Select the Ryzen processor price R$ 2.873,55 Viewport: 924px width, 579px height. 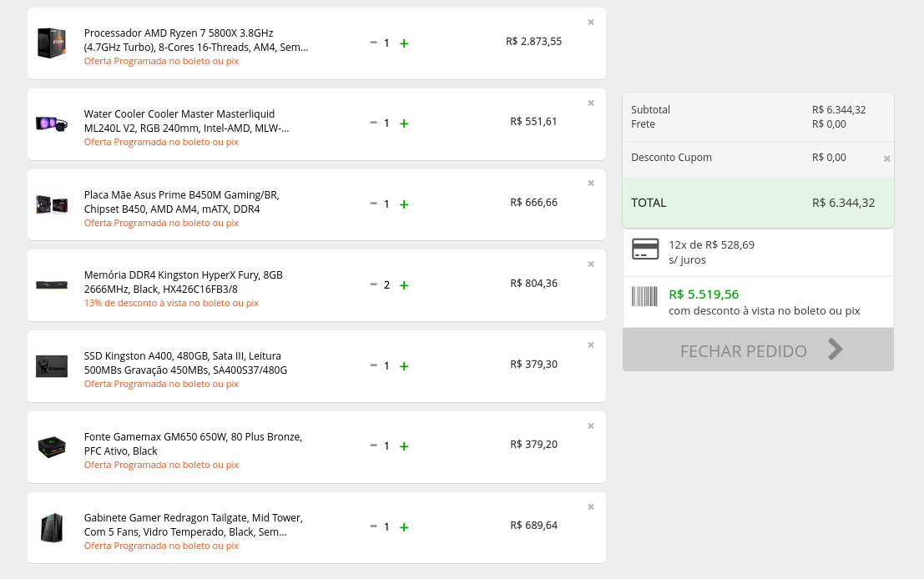(x=534, y=41)
